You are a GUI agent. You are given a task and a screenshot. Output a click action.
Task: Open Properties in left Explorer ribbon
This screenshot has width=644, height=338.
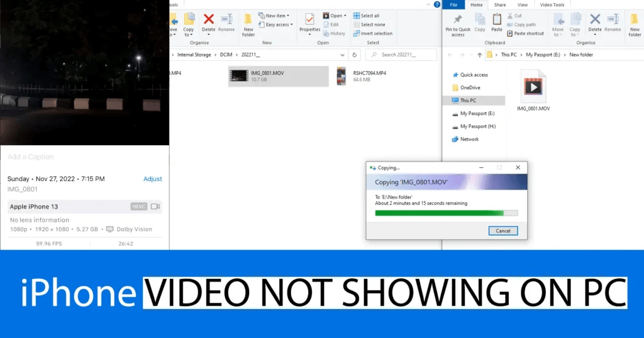(x=309, y=24)
